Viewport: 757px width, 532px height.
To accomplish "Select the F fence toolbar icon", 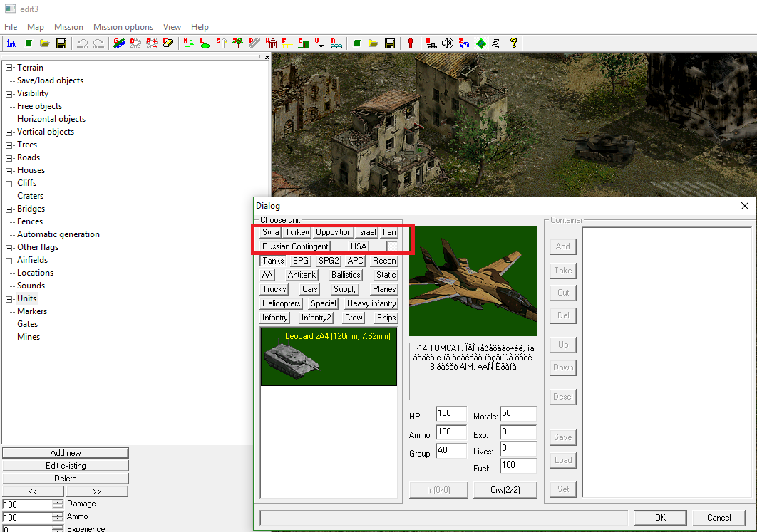I will 287,43.
